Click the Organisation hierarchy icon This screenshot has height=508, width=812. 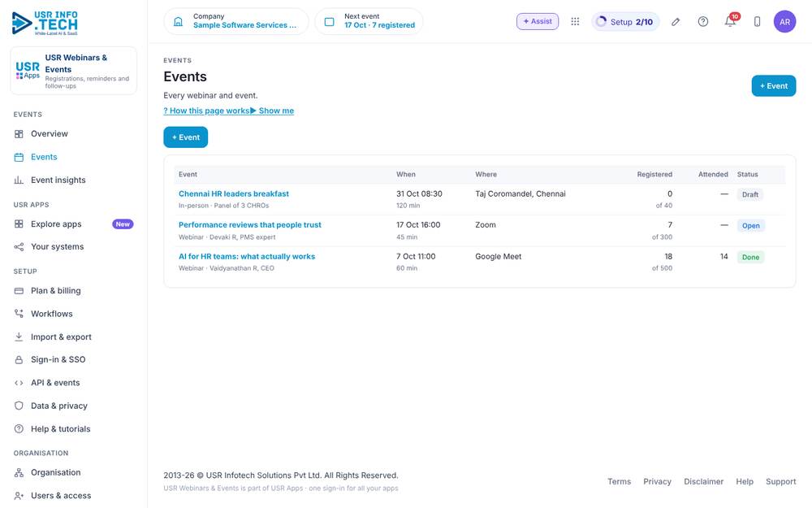click(19, 473)
